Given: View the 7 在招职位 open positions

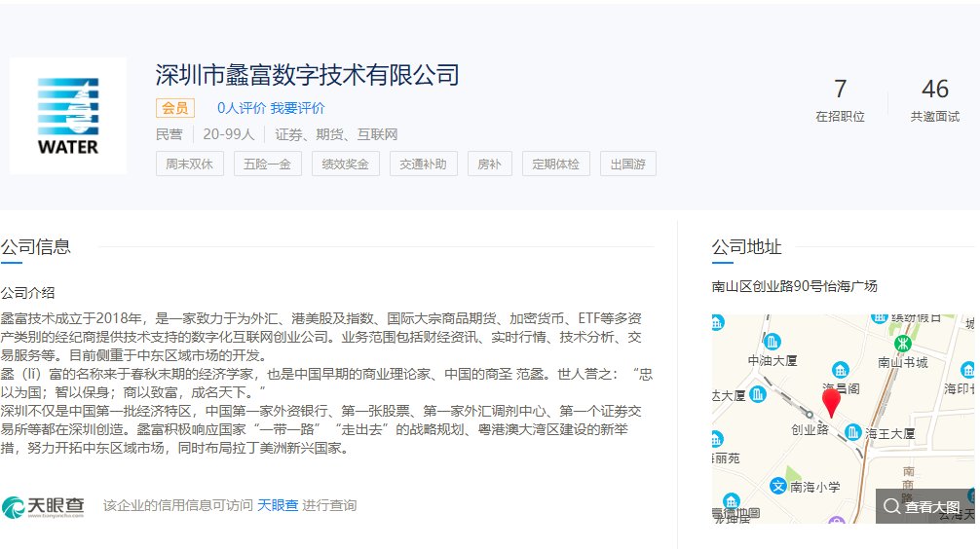Looking at the screenshot, I should click(x=840, y=100).
